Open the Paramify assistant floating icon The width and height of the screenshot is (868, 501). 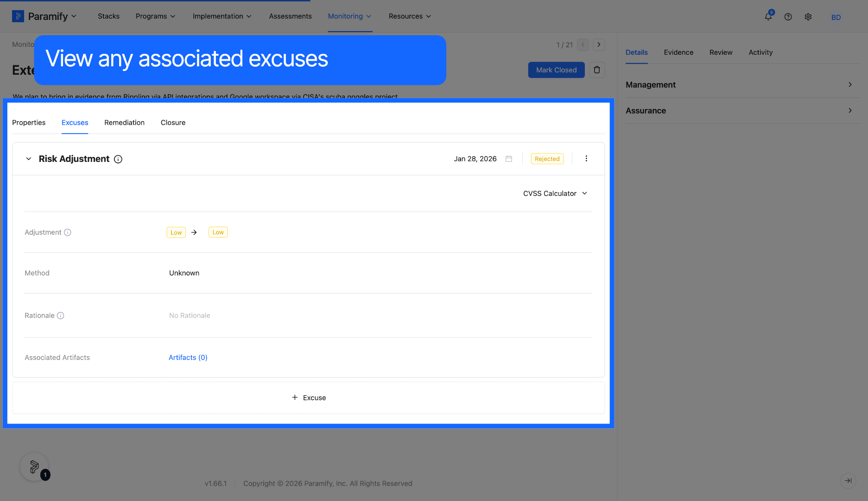34,467
